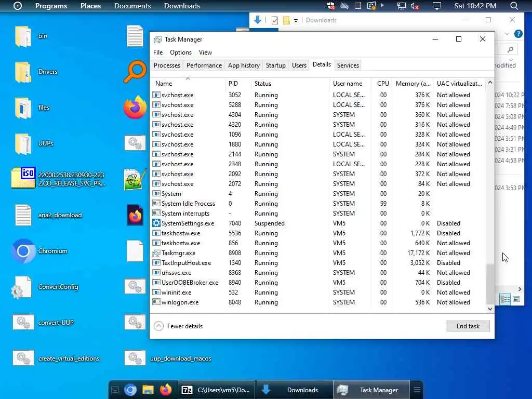Click the search box in Downloads window
The height and width of the screenshot is (399, 532).
[x=507, y=49]
